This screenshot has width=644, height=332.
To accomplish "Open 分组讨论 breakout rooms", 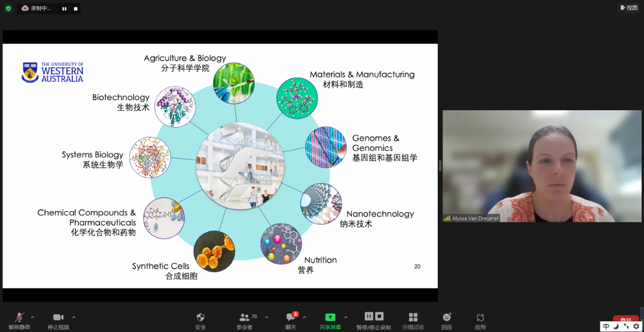I will click(413, 321).
